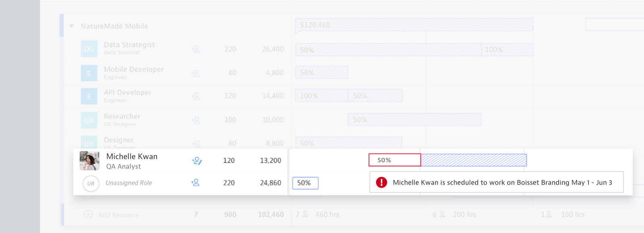644x233 pixels.
Task: Click assign-person icon for Researcher row
Action: click(196, 120)
